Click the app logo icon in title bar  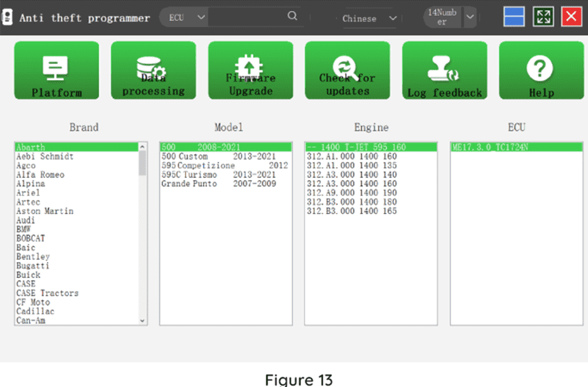(x=7, y=17)
